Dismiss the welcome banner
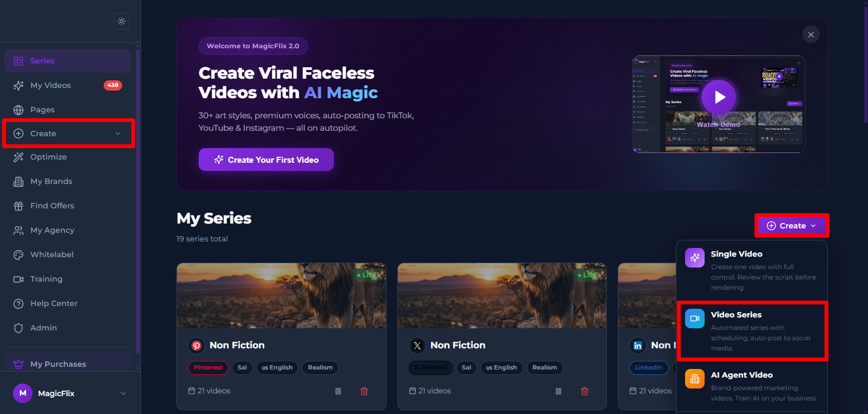The height and width of the screenshot is (414, 868). pyautogui.click(x=810, y=35)
